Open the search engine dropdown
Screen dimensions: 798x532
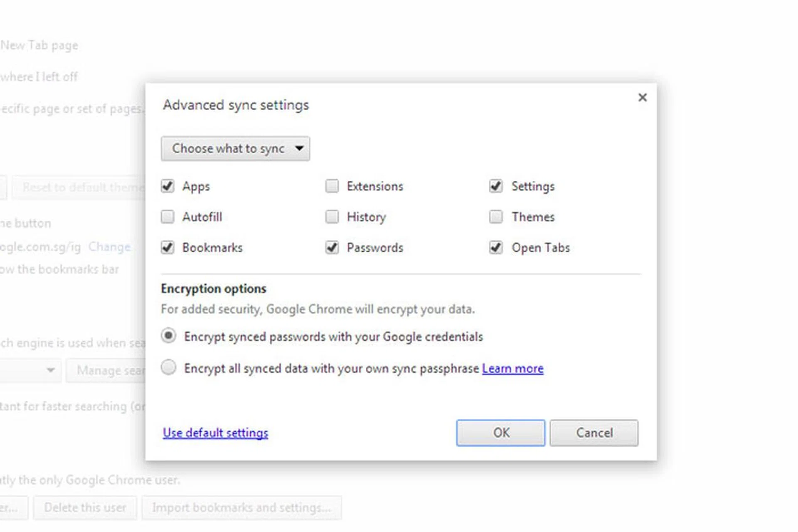tap(30, 370)
